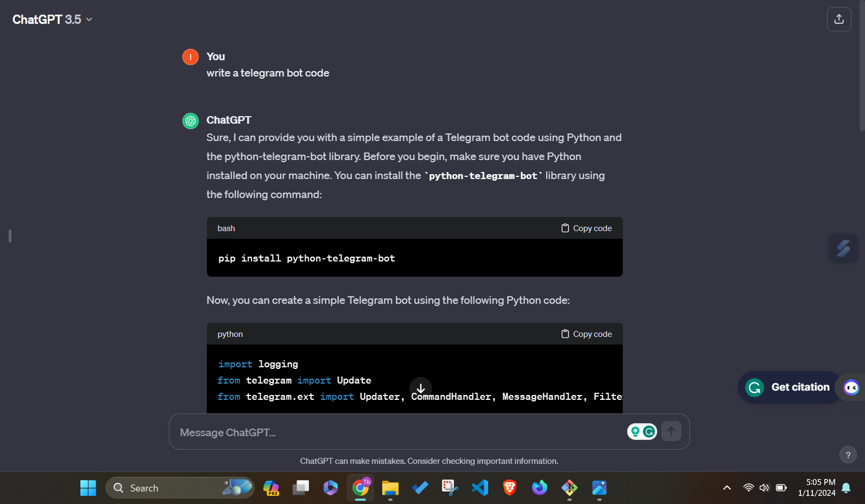Open notifications bell icon
Screen dimensions: 865x504
(846, 488)
